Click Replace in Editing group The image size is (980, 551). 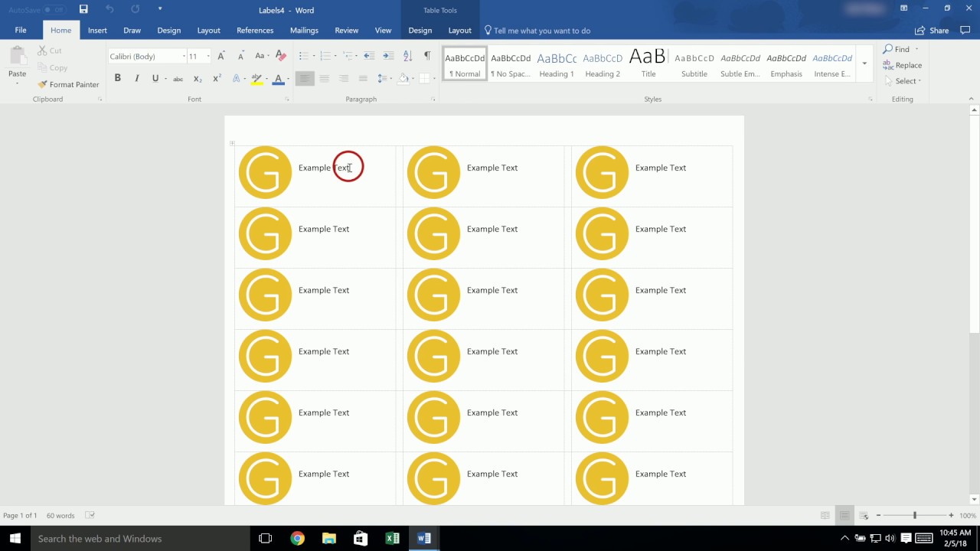tap(903, 65)
